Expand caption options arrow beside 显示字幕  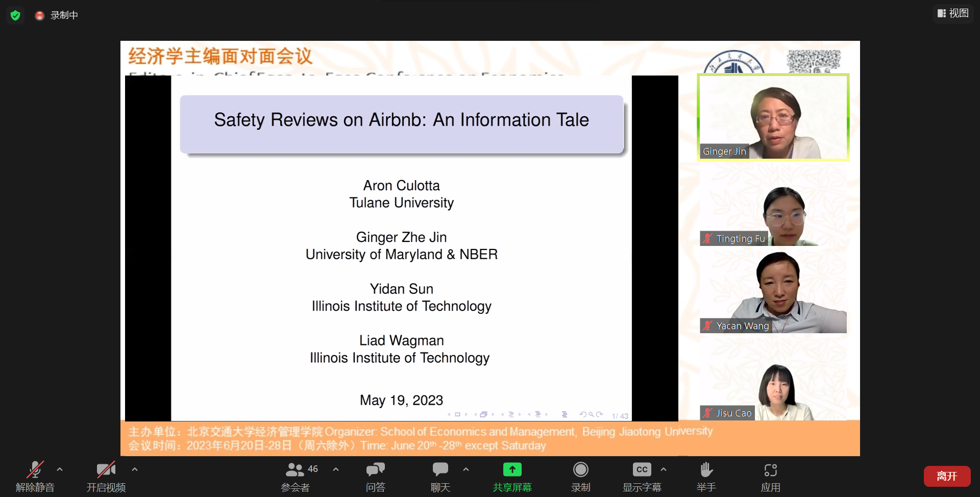664,469
